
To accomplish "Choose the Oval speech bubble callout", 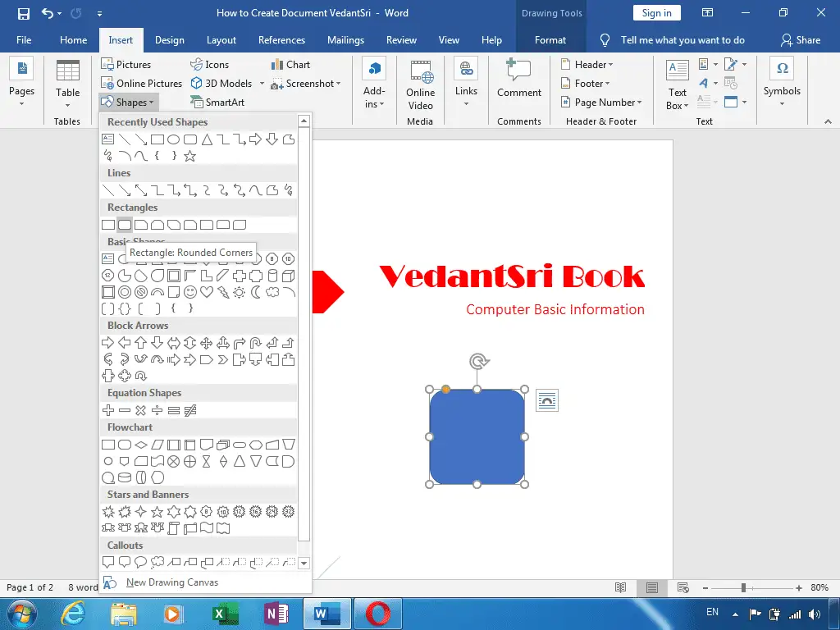I will coord(141,562).
